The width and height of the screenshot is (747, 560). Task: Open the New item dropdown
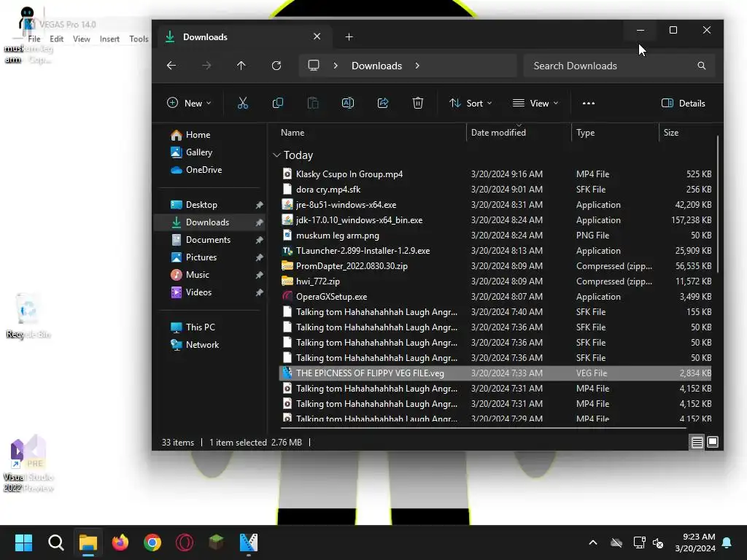[189, 103]
